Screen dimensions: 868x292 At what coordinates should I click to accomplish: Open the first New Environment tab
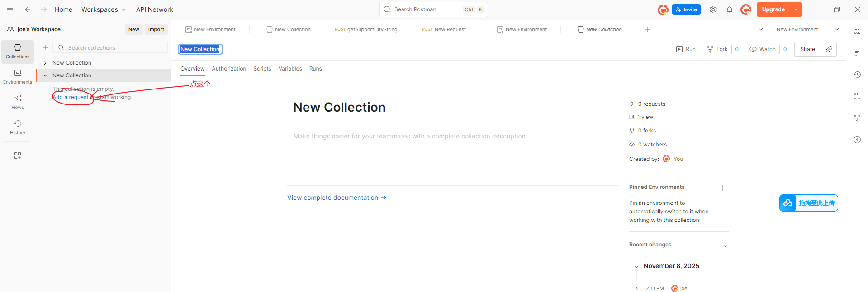210,29
